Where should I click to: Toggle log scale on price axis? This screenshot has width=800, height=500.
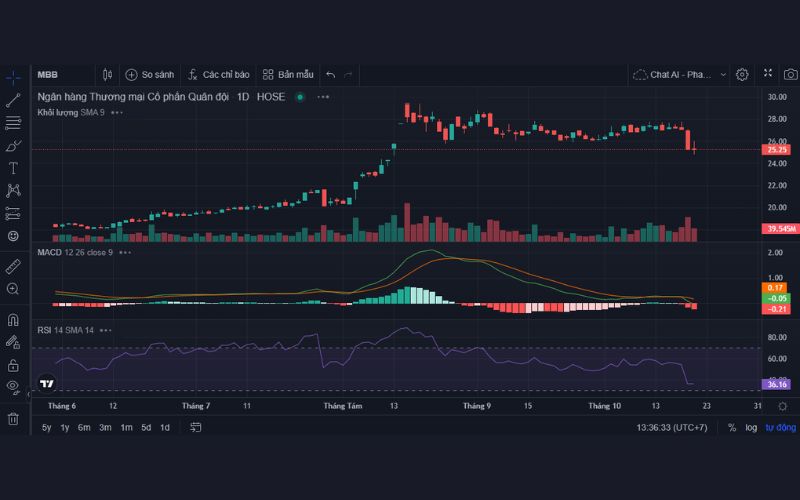(750, 427)
